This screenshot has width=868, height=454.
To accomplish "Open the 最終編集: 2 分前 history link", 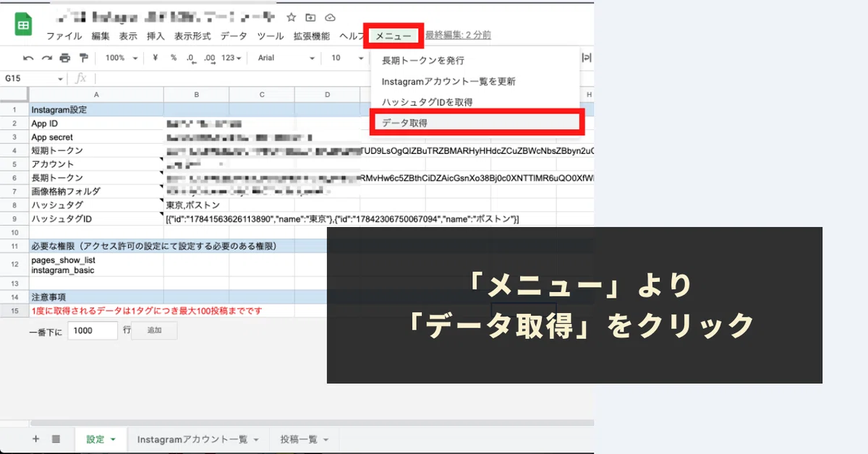I will pyautogui.click(x=459, y=35).
